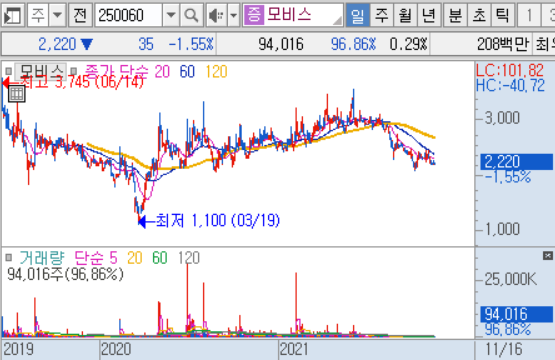Select the 120-day moving average legend
This screenshot has width=555, height=360.
[216, 72]
